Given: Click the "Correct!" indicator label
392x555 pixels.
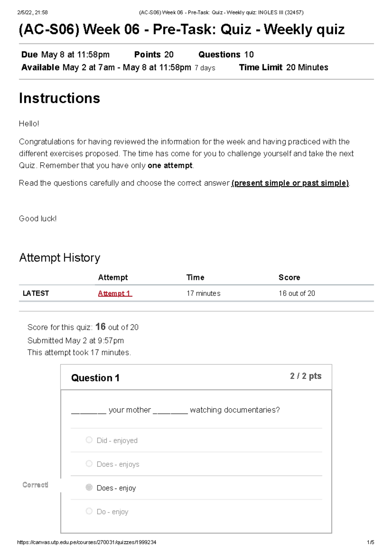Looking at the screenshot, I should coord(35,485).
